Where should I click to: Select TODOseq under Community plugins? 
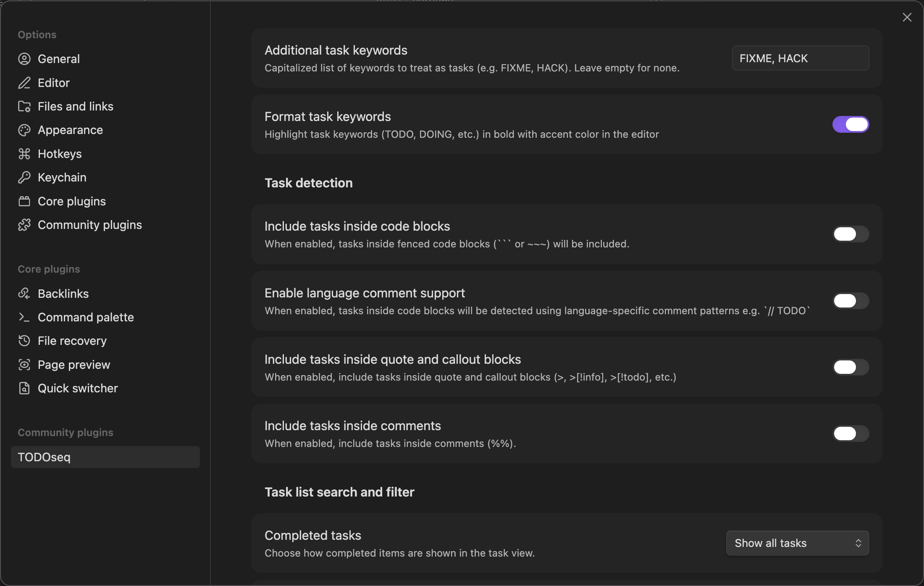coord(44,457)
